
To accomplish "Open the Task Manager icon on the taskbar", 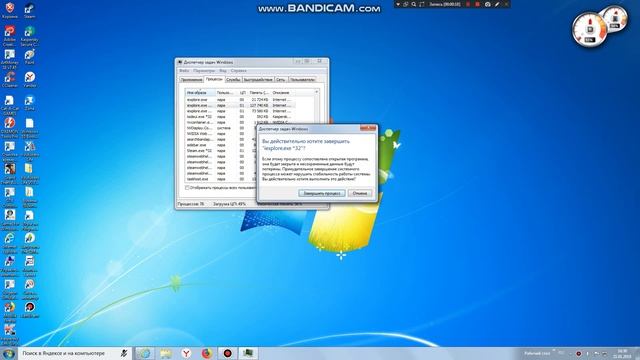I will [248, 353].
